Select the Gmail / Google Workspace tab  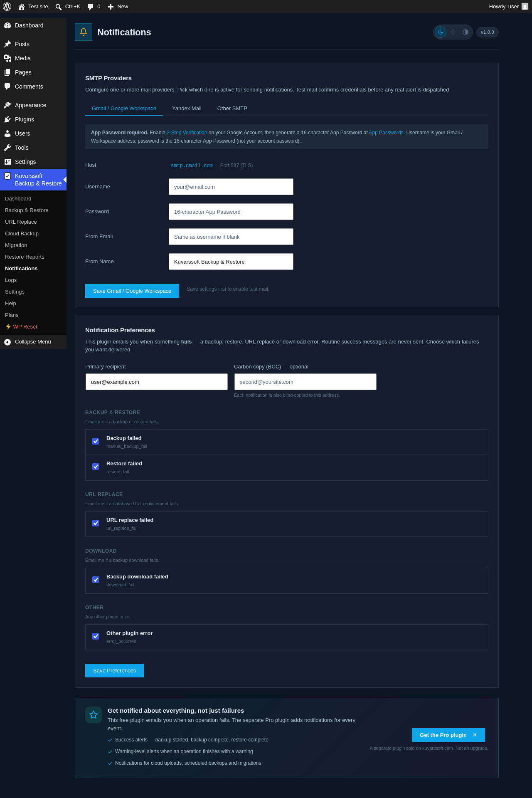[x=124, y=109]
